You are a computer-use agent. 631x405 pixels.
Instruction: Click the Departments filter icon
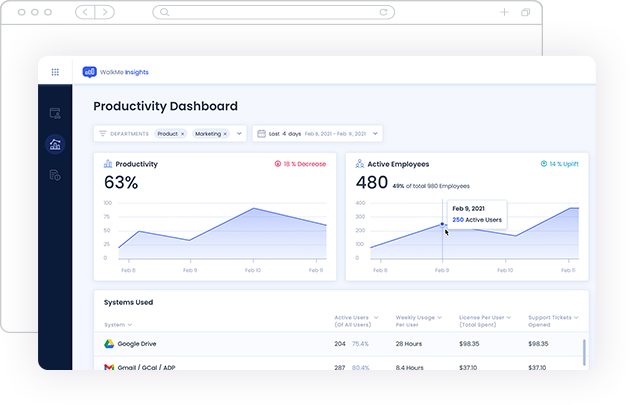click(x=102, y=133)
